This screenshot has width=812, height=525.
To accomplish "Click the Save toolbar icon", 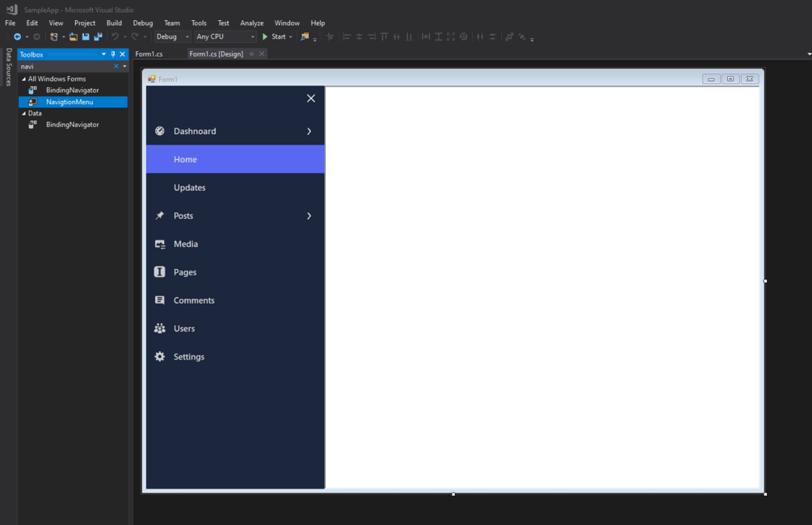I will click(86, 37).
